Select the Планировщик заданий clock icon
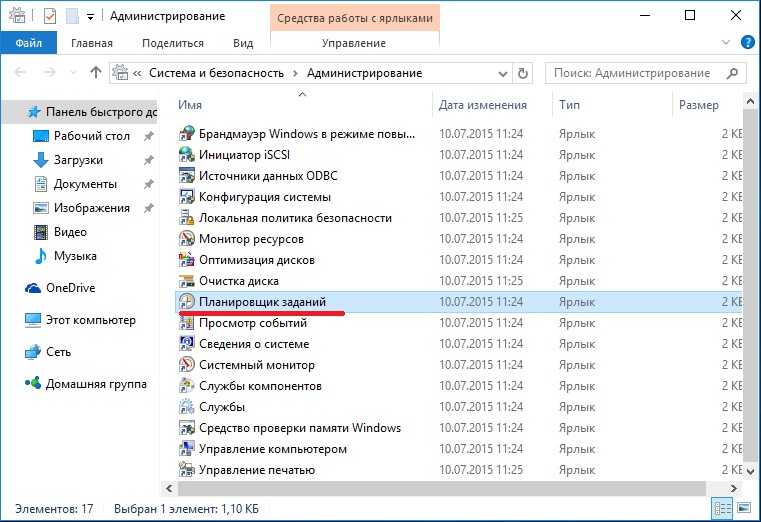The width and height of the screenshot is (761, 522). click(x=187, y=302)
